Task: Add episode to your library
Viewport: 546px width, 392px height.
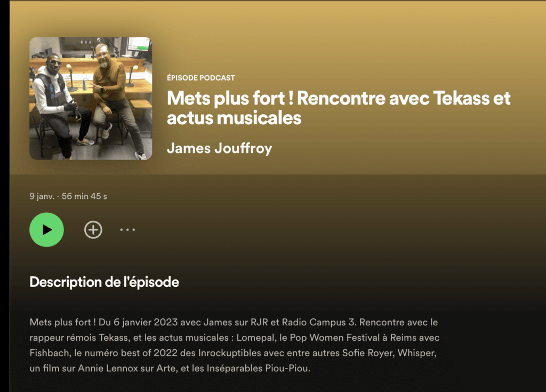Action: click(93, 230)
